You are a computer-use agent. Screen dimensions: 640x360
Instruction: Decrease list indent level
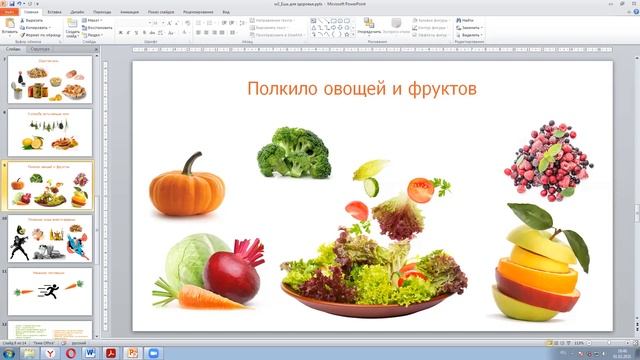(224, 23)
